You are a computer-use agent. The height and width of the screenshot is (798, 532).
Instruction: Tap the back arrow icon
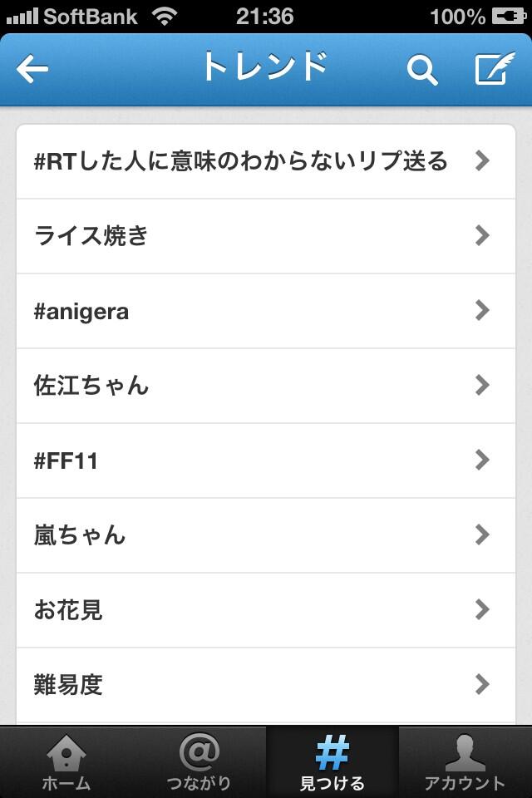32,69
